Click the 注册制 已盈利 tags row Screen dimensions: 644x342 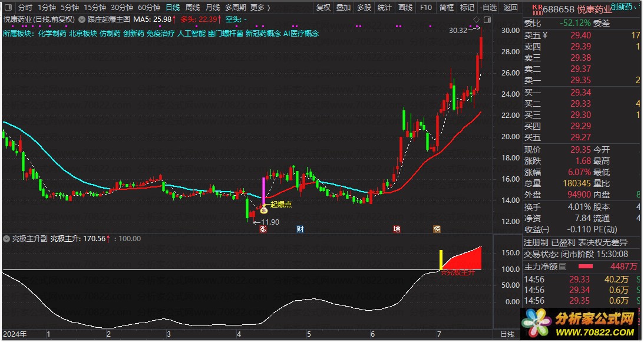(x=576, y=242)
